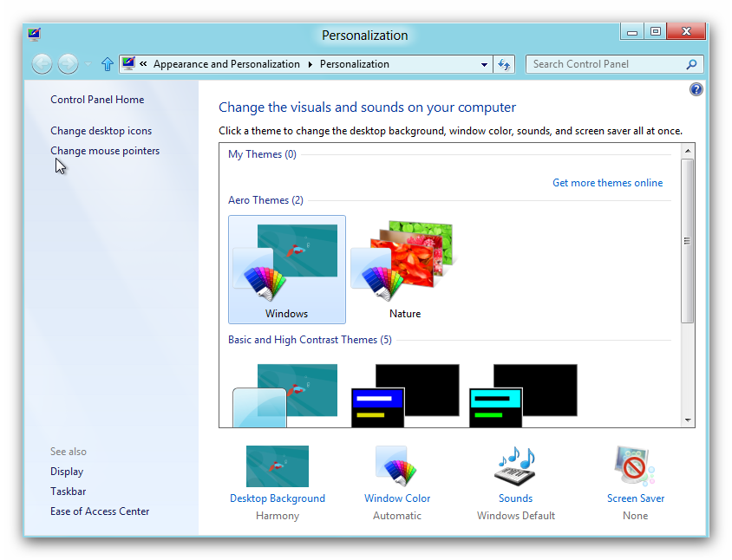Screen dimensions: 732x560
Task: Expand the address bar history dropdown
Action: coord(484,64)
